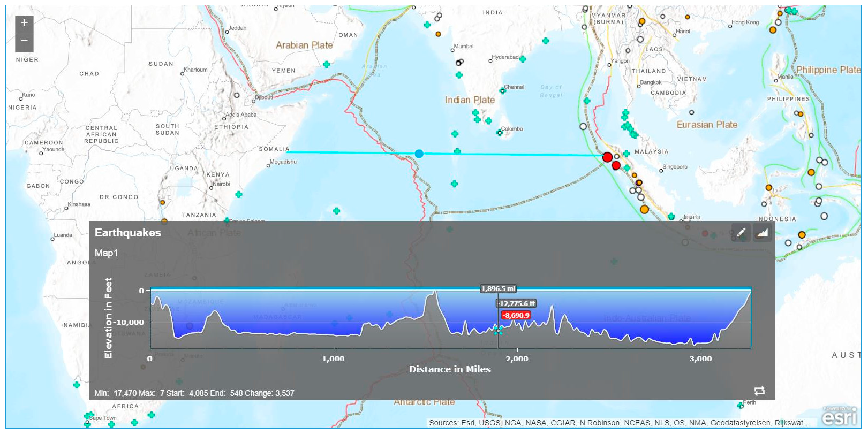Activate the pencil draw-profile tool
This screenshot has height=435, width=868.
(741, 232)
